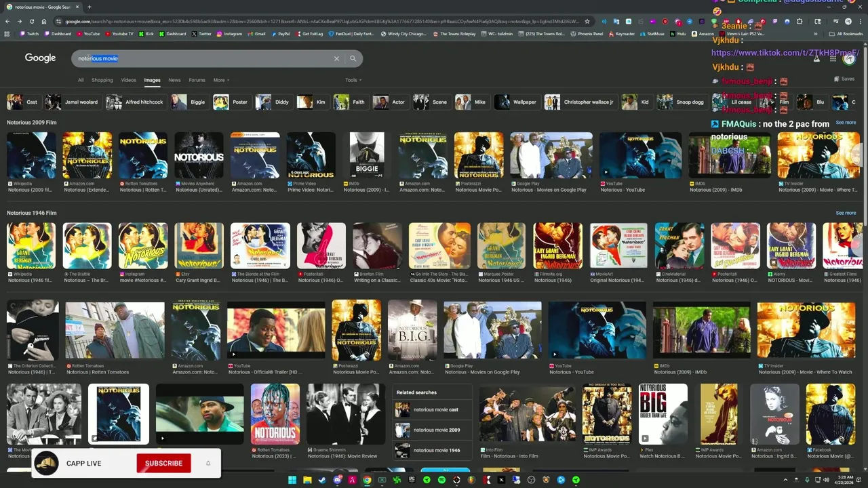Filter by Christopher wallace jr chip
The height and width of the screenshot is (488, 868).
point(580,102)
